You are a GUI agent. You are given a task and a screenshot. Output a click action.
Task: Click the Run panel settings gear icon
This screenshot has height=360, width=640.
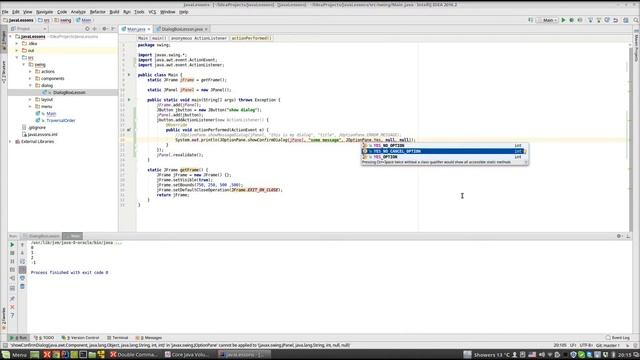click(619, 236)
